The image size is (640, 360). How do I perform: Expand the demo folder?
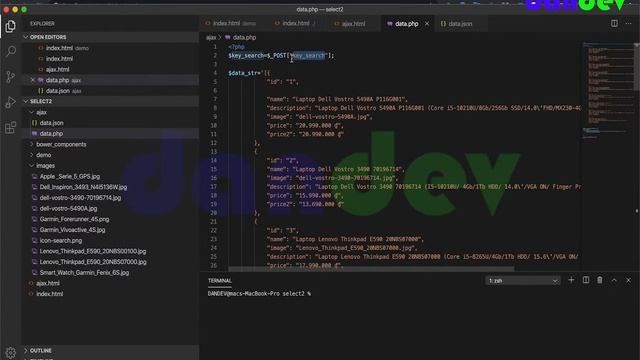[110, 155]
